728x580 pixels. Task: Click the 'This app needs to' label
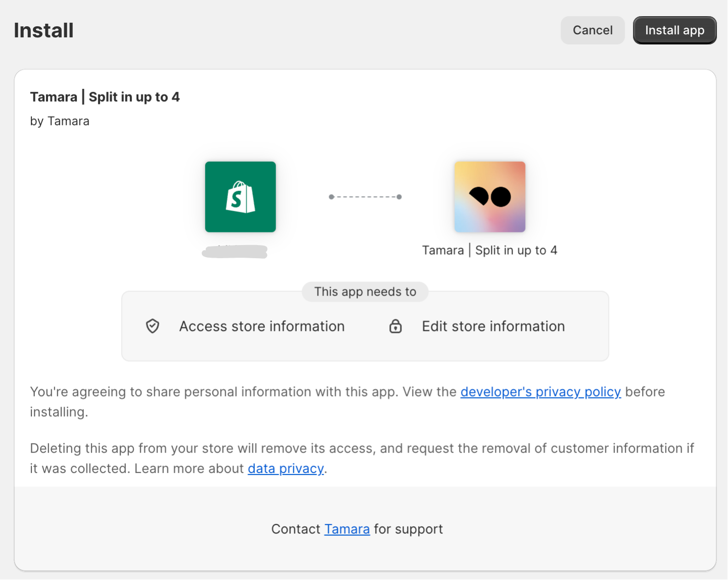[x=365, y=292]
